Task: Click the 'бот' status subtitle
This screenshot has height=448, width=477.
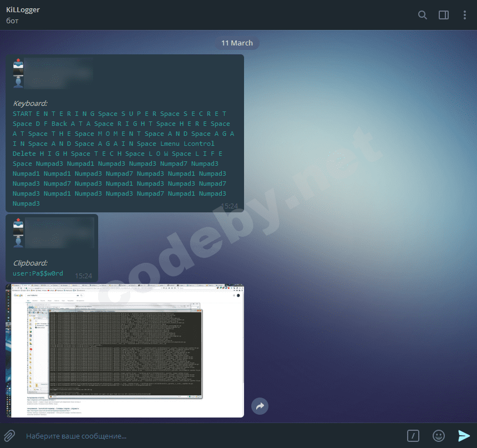Action: 12,21
